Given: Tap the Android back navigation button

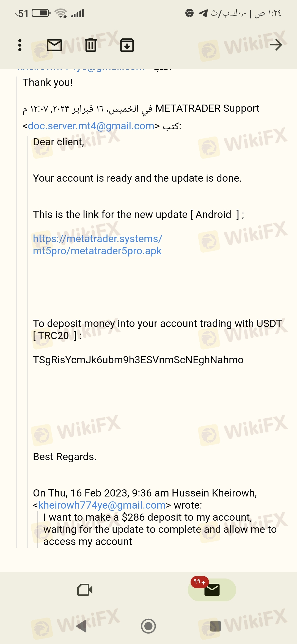Looking at the screenshot, I should tap(81, 626).
